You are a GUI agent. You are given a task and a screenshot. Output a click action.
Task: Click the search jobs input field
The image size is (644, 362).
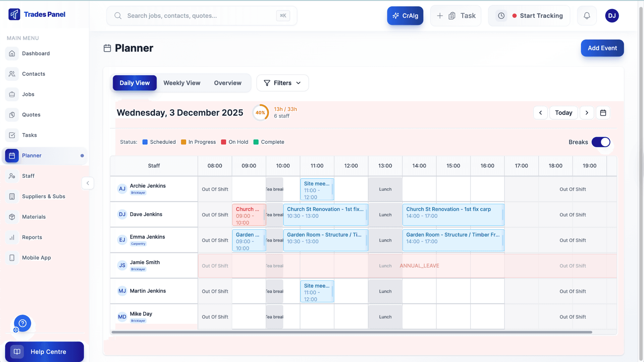coord(201,15)
